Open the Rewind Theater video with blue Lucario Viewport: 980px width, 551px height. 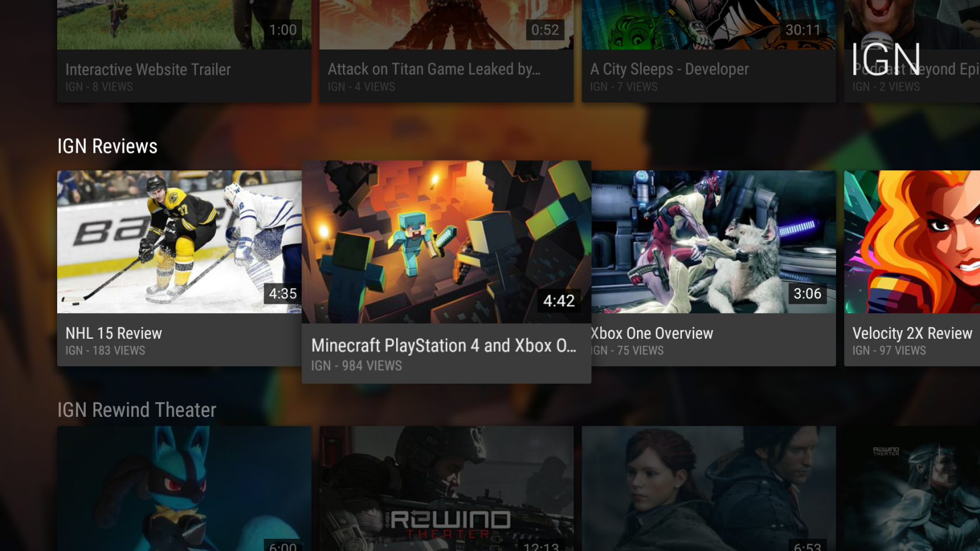pyautogui.click(x=184, y=489)
